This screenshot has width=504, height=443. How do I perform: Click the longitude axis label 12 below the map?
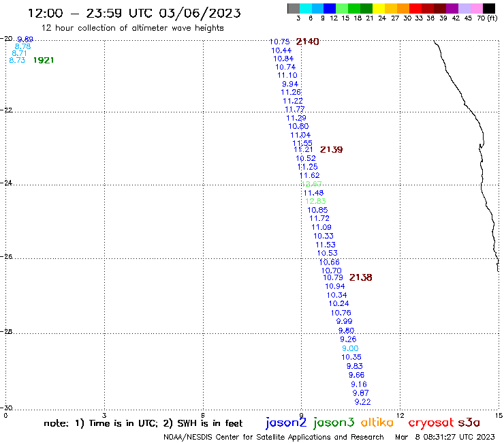400,415
